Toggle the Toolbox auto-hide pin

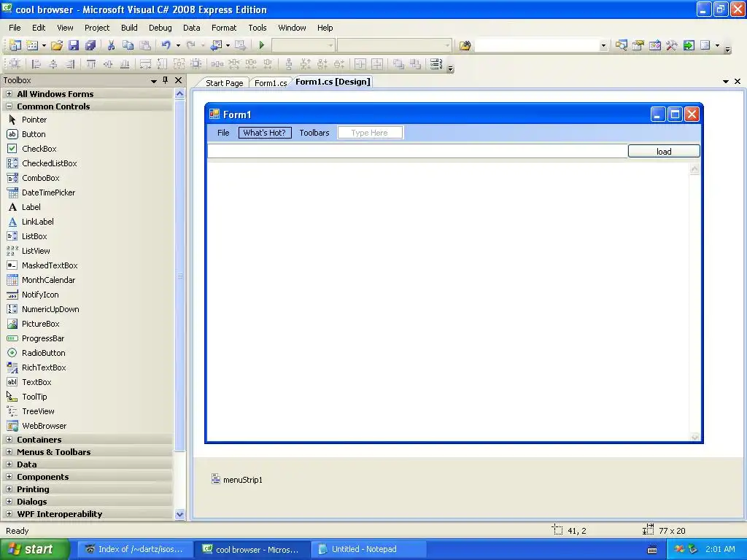tap(166, 80)
